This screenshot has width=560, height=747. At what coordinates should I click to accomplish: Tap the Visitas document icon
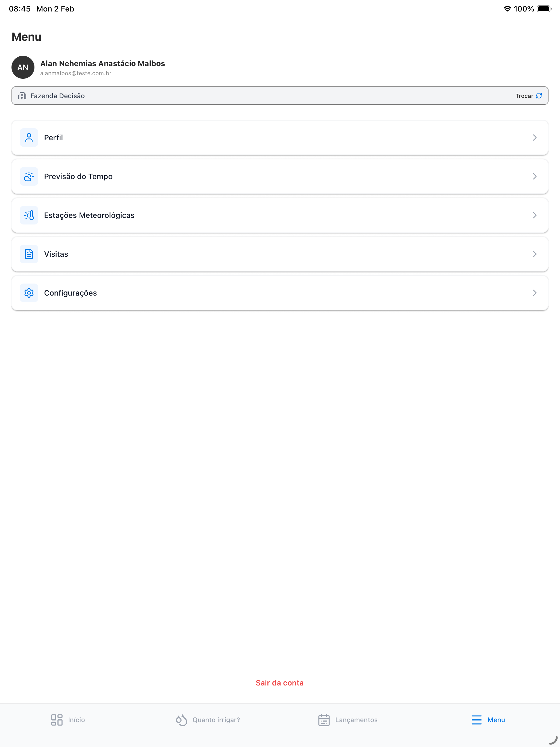pyautogui.click(x=29, y=254)
